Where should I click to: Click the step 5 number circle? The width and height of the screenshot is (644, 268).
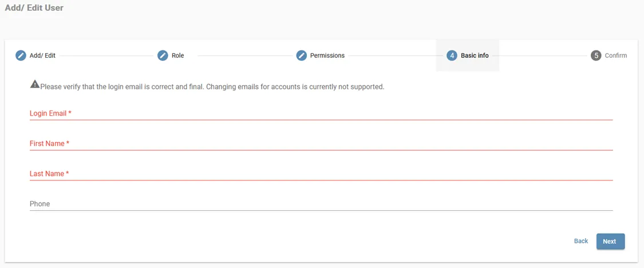tap(596, 56)
